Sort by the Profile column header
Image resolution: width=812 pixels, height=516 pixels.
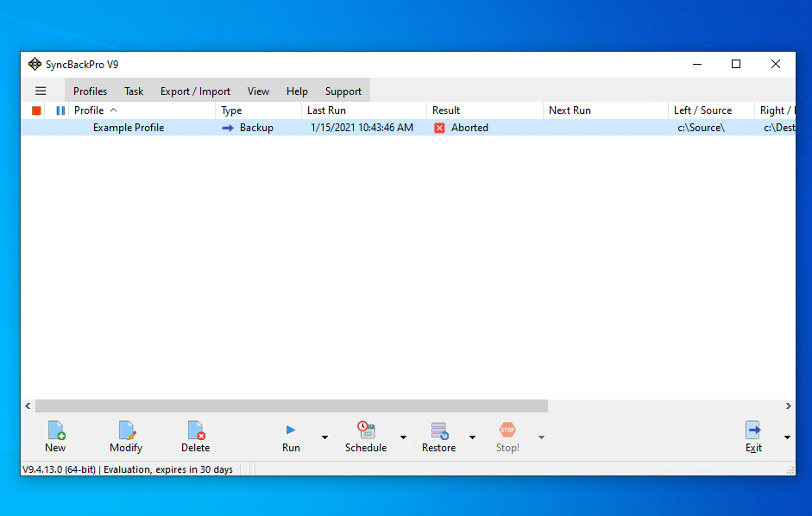[x=142, y=110]
